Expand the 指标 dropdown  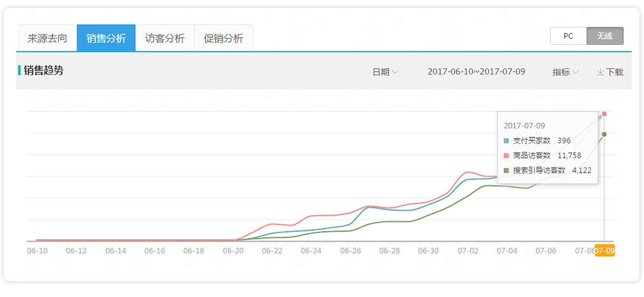[566, 72]
